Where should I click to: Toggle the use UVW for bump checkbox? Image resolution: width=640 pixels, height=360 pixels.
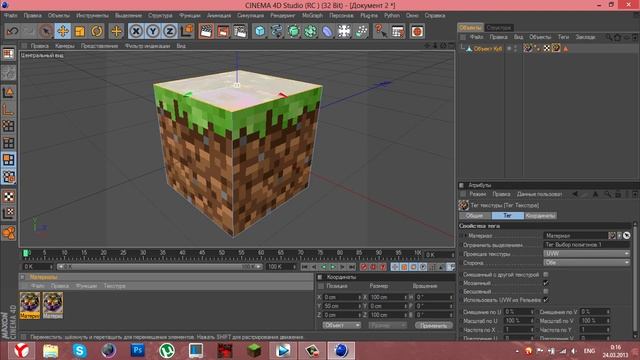(x=546, y=300)
